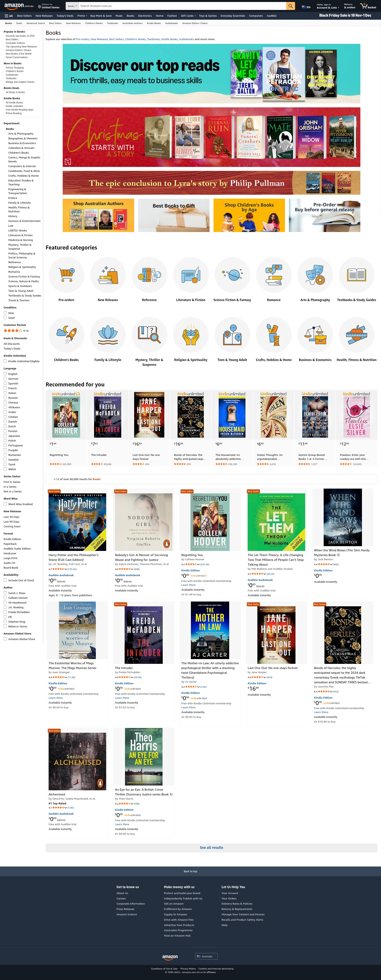The height and width of the screenshot is (980, 381).
Task: Click the Deliver to location pin
Action: click(x=39, y=7)
